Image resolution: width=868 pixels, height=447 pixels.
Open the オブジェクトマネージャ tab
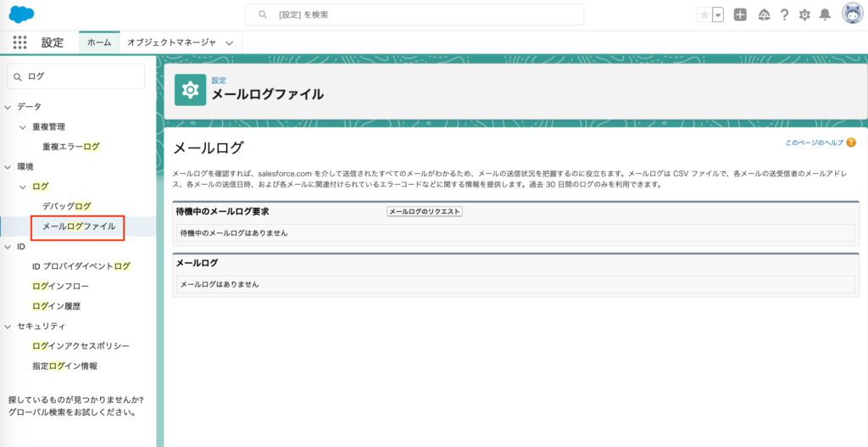(171, 42)
